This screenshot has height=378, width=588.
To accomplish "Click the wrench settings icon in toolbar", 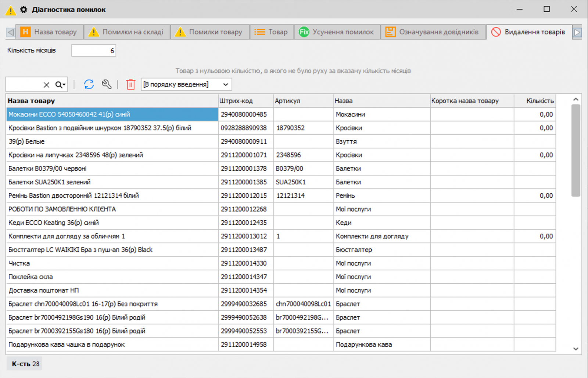I will 107,84.
